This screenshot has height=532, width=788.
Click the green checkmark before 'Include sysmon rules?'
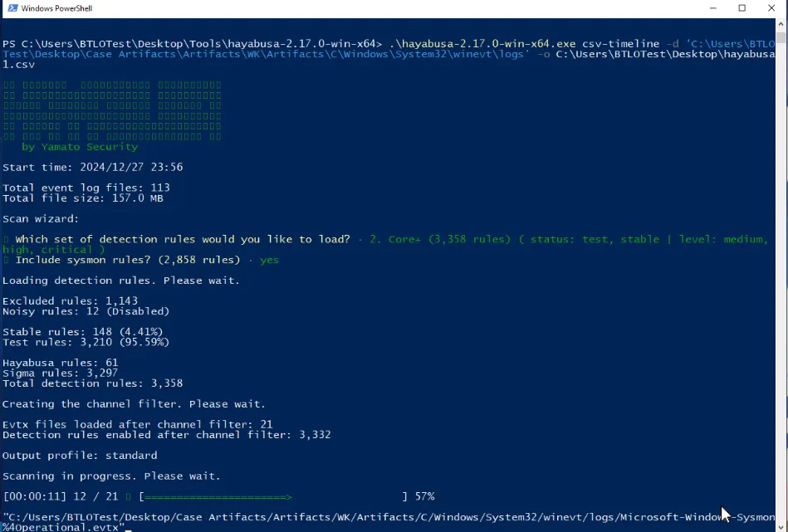(x=5, y=258)
